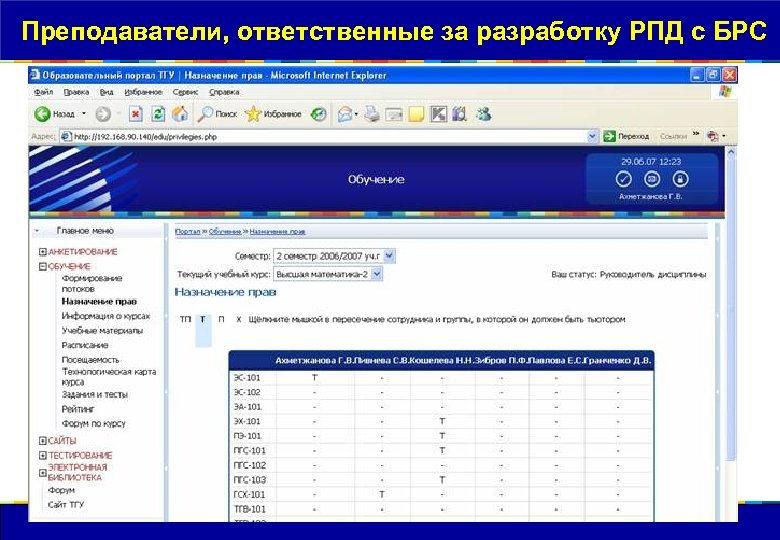Viewport: 780px width, 540px height.
Task: Click the Print icon in toolbar
Action: [372, 114]
